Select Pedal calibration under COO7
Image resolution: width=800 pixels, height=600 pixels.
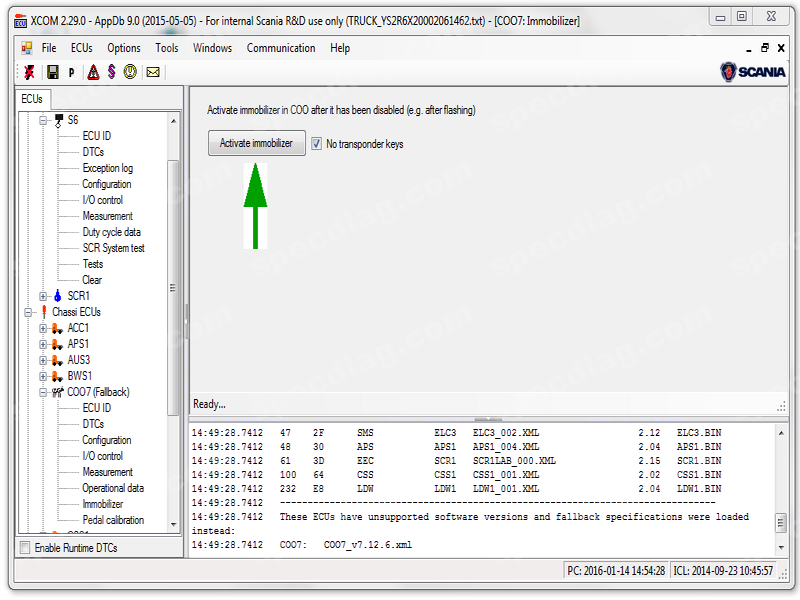(113, 520)
